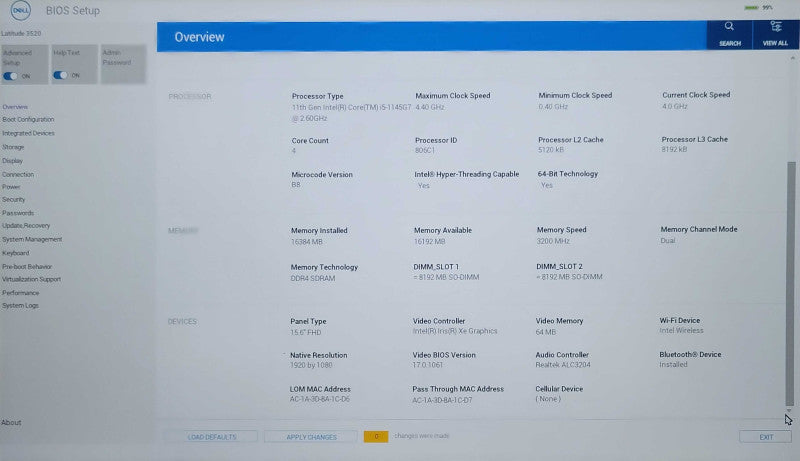The width and height of the screenshot is (800, 461).
Task: Go to Storage settings
Action: tap(13, 147)
